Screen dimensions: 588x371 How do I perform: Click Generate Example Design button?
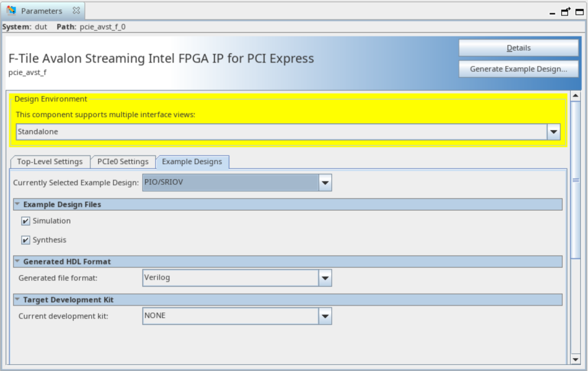coord(519,69)
